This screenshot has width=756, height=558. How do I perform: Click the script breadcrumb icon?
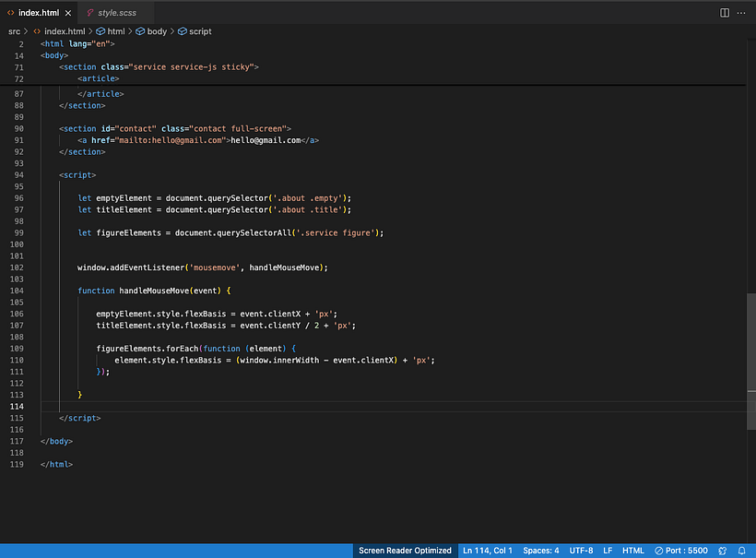tap(181, 30)
